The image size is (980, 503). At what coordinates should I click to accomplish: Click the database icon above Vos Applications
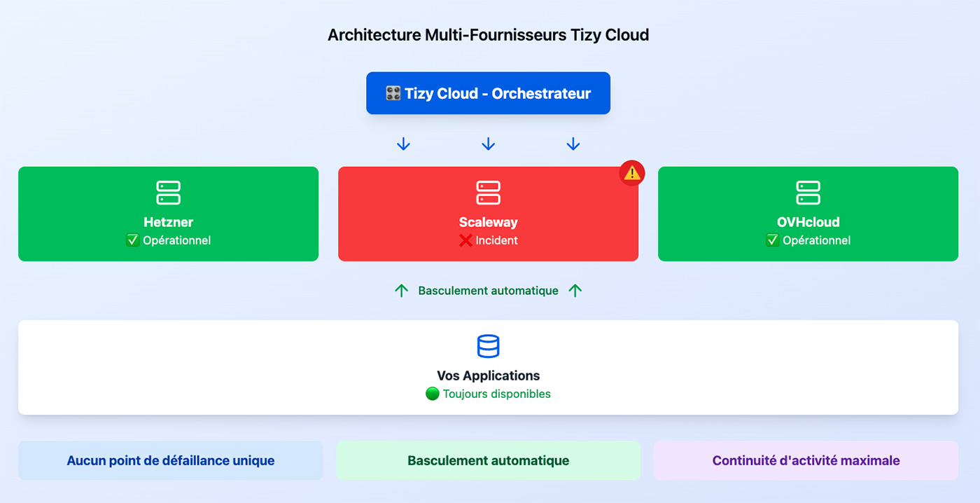click(x=488, y=346)
